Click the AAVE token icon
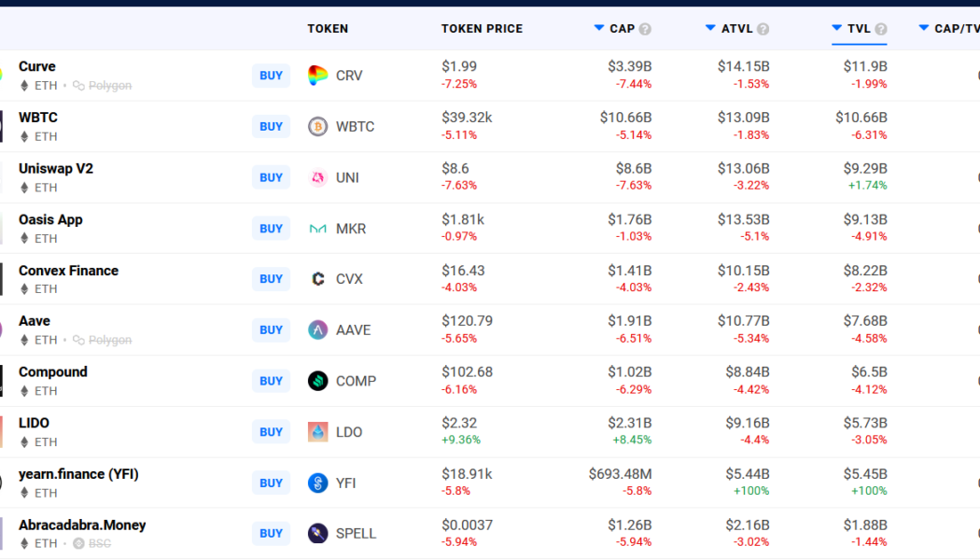 coord(318,329)
